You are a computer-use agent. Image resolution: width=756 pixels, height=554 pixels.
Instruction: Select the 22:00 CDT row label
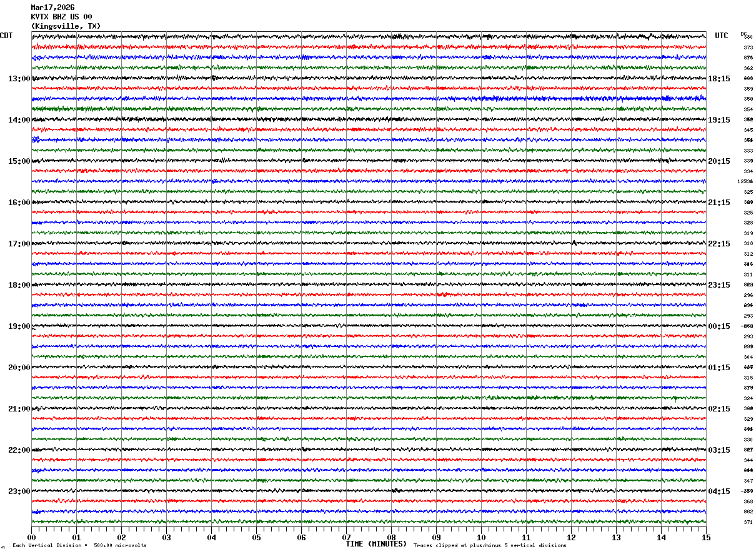[19, 450]
